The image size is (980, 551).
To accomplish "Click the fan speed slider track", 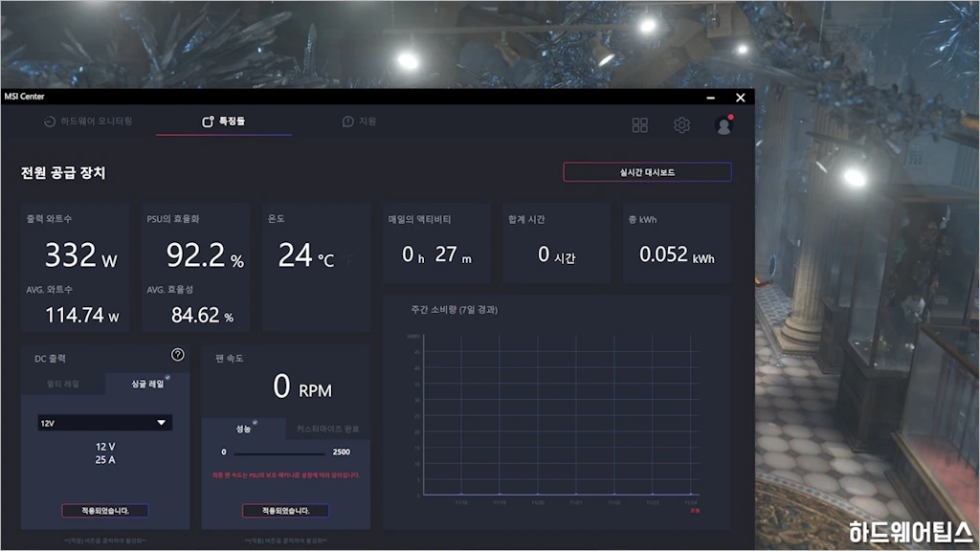I will point(279,453).
